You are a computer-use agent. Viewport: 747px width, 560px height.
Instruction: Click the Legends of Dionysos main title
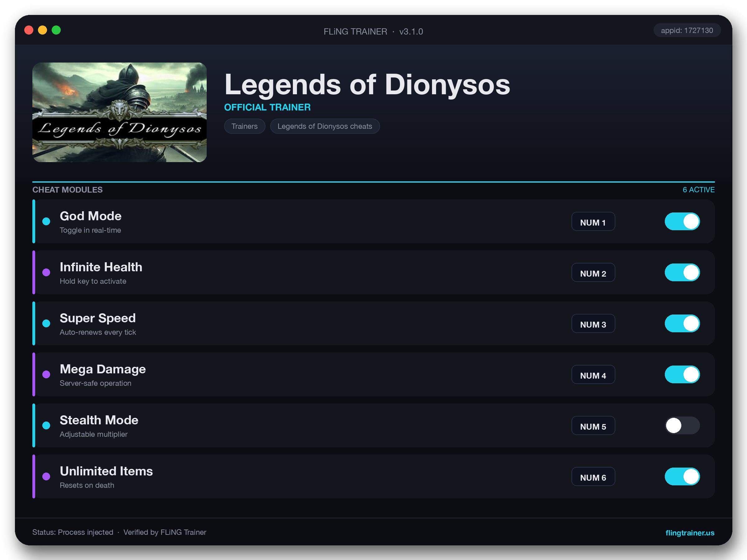(x=367, y=84)
